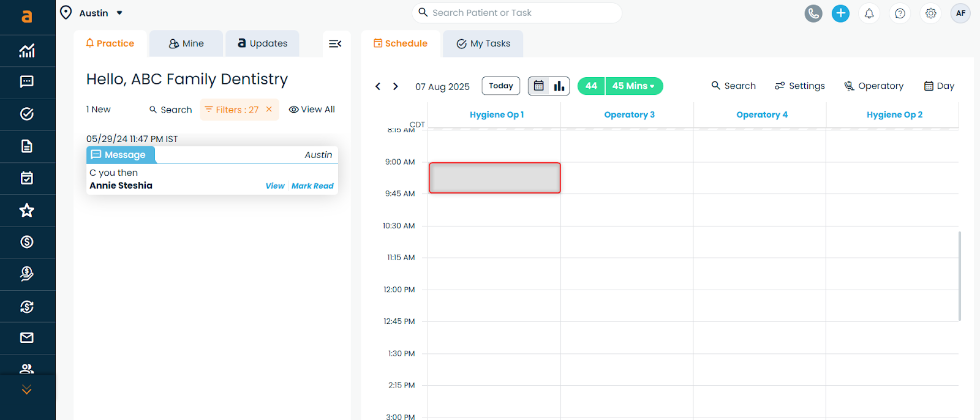Click the envelope mail sidebar icon
Viewport: 980px width, 420px height.
[27, 338]
